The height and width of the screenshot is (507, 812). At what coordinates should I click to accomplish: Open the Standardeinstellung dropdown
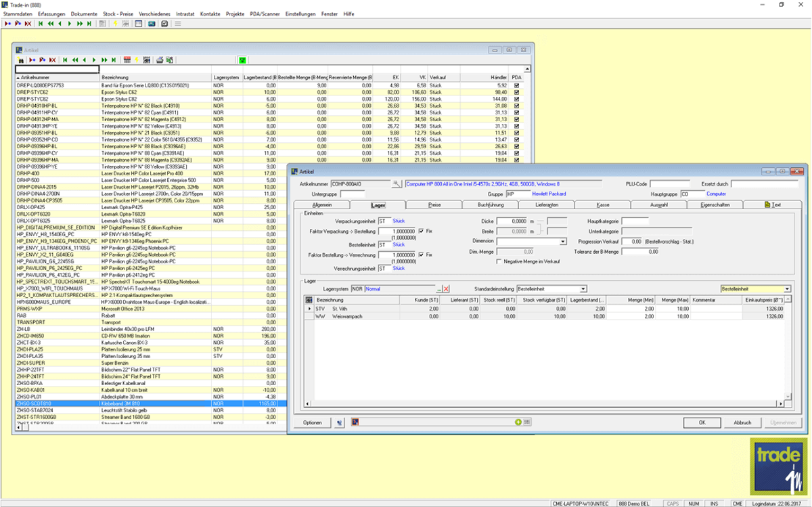[x=583, y=289]
